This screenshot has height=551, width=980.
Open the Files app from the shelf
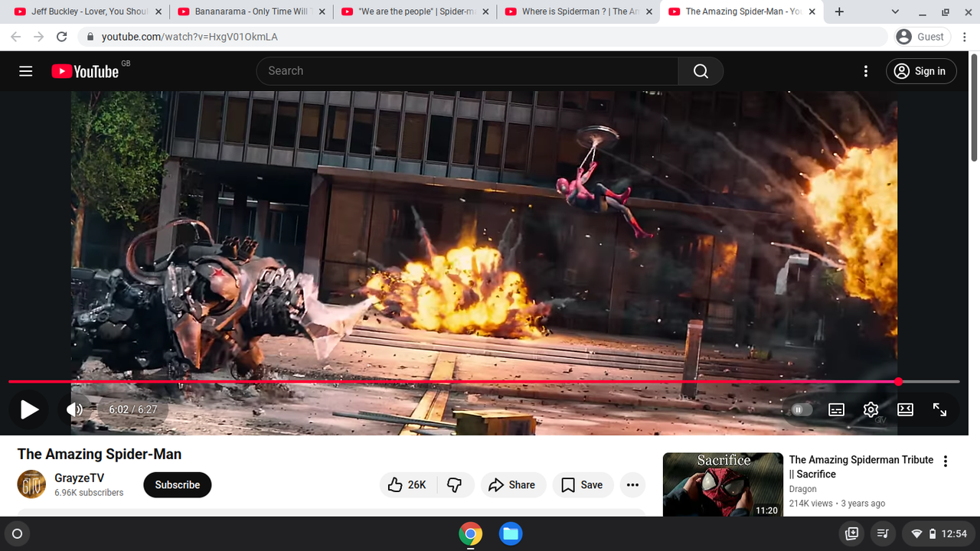(x=511, y=533)
